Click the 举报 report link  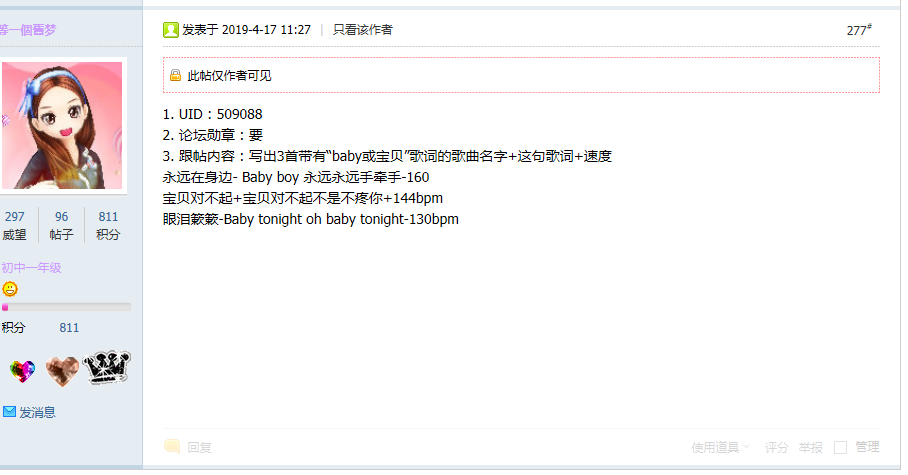[x=810, y=447]
